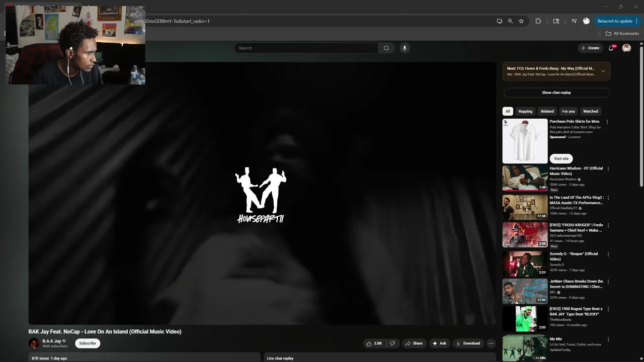
Task: Click the page vertical scrollbar
Action: 641,116
